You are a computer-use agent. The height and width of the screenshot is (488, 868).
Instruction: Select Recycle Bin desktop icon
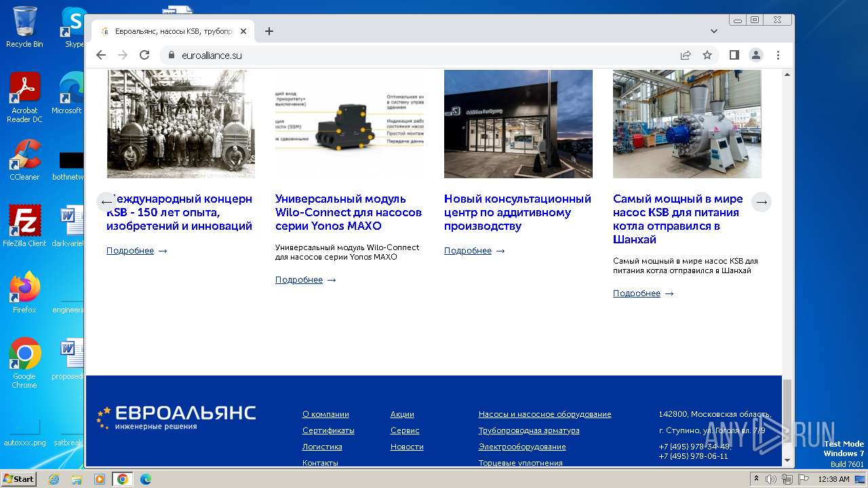click(24, 27)
